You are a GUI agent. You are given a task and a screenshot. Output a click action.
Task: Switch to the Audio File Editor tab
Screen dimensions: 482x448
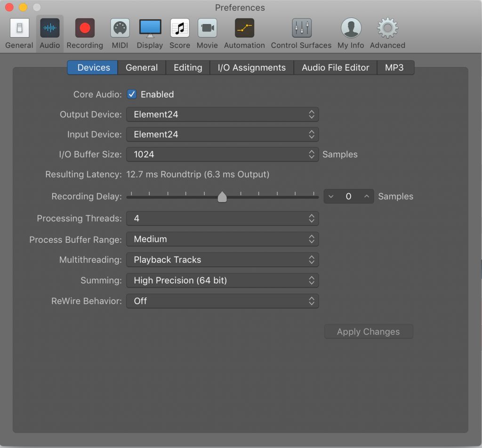[335, 68]
